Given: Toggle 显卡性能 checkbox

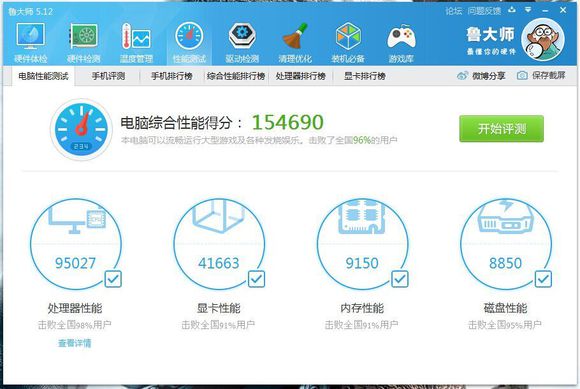Looking at the screenshot, I should 256,279.
